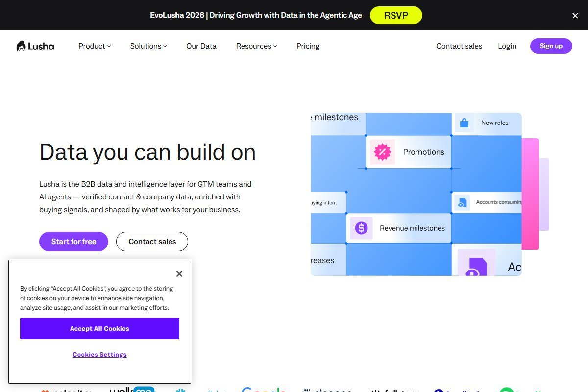588x392 pixels.
Task: Open the Login page
Action: coord(507,46)
